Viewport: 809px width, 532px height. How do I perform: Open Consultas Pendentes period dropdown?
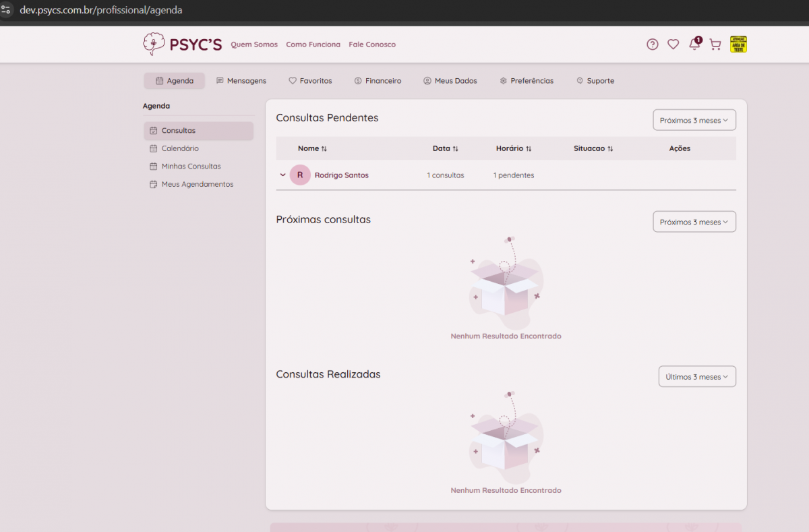pos(694,121)
